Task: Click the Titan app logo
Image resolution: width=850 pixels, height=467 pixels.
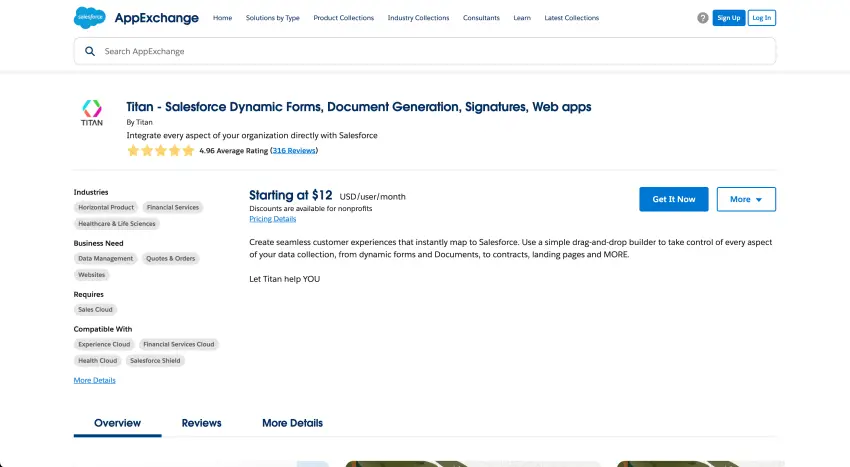Action: (x=91, y=114)
